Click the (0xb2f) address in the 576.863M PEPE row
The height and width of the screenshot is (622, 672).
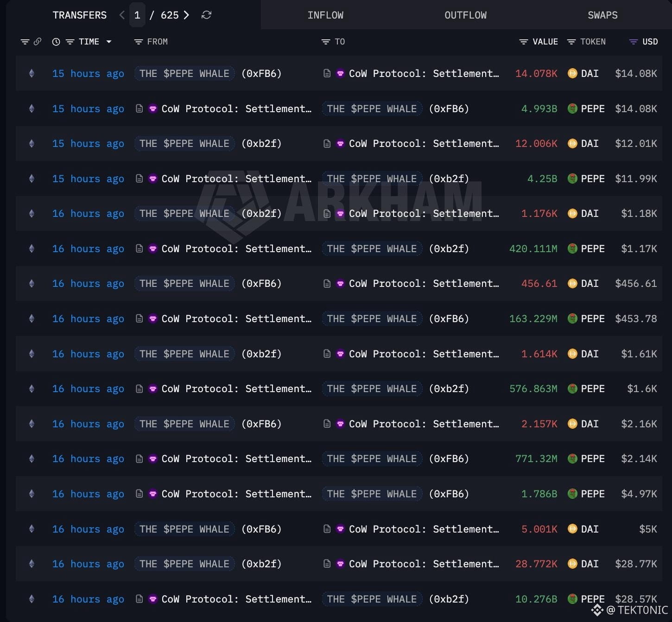449,388
